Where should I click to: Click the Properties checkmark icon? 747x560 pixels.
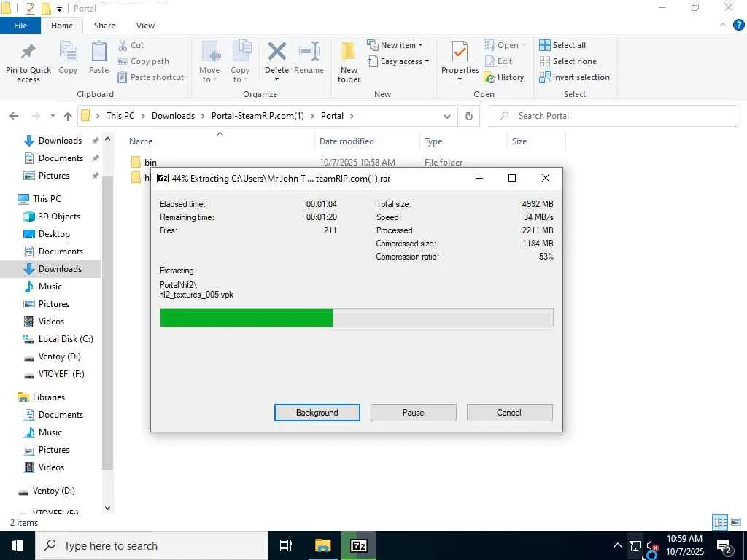click(460, 52)
